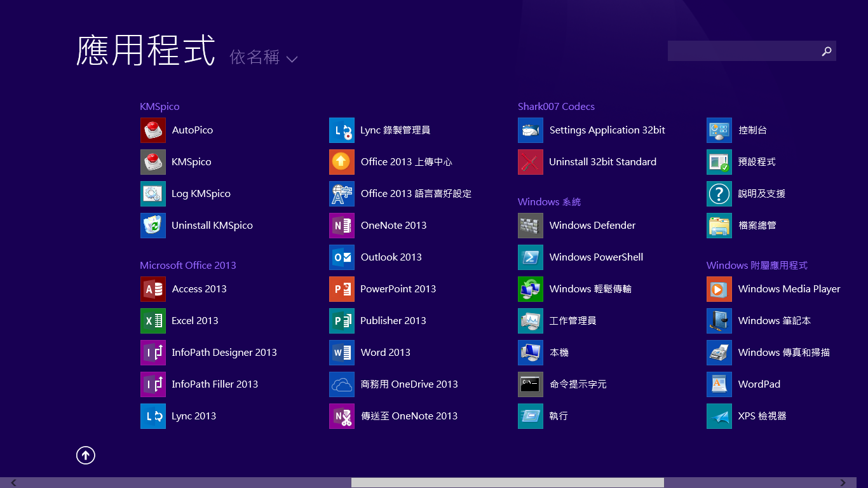
Task: Launch Windows PowerShell icon
Action: pyautogui.click(x=531, y=257)
